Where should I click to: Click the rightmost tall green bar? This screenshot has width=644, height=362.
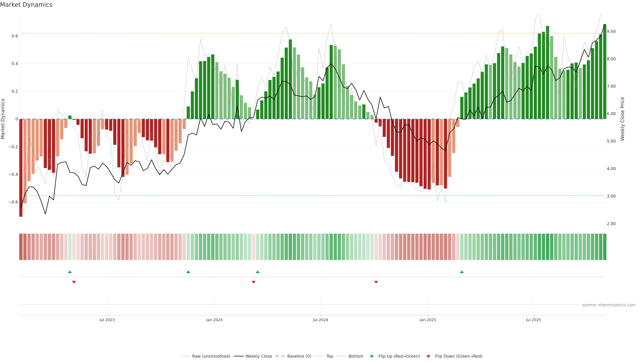click(x=604, y=72)
